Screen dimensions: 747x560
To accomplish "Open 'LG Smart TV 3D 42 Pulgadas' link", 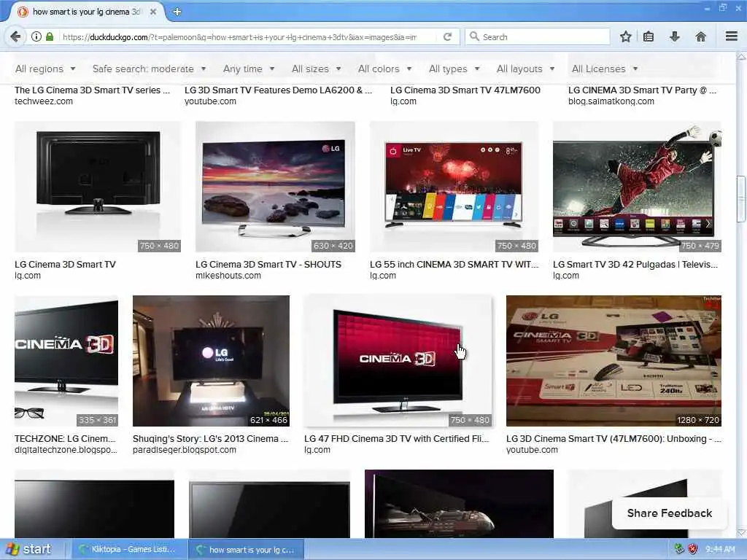I will tap(635, 264).
